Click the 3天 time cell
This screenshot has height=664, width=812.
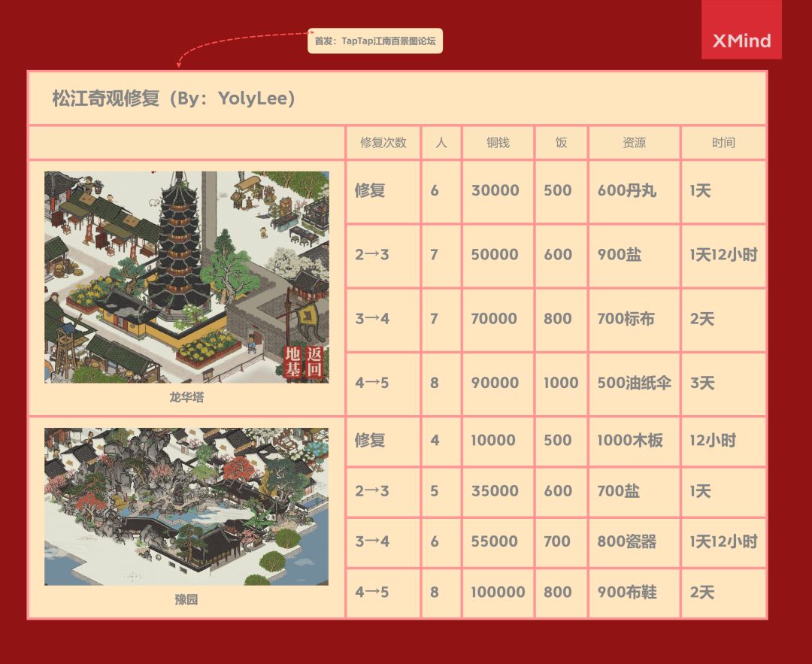coord(723,384)
